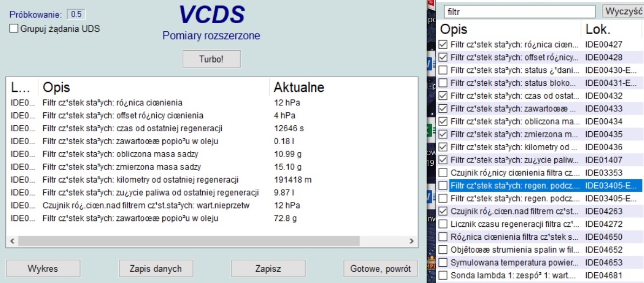Viewport: 644px width, 283px height.
Task: Check the highlighted blue regen. podcz. row checkbox
Action: pyautogui.click(x=443, y=185)
